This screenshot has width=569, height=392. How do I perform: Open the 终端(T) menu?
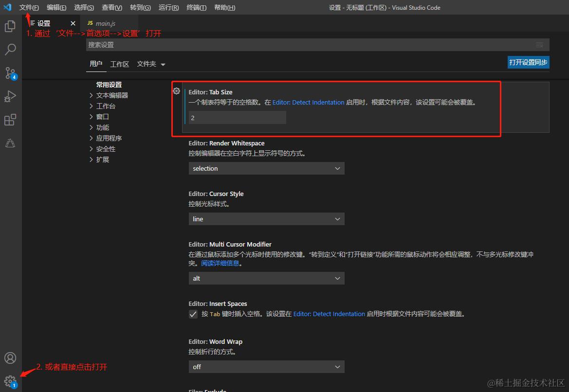pyautogui.click(x=197, y=7)
